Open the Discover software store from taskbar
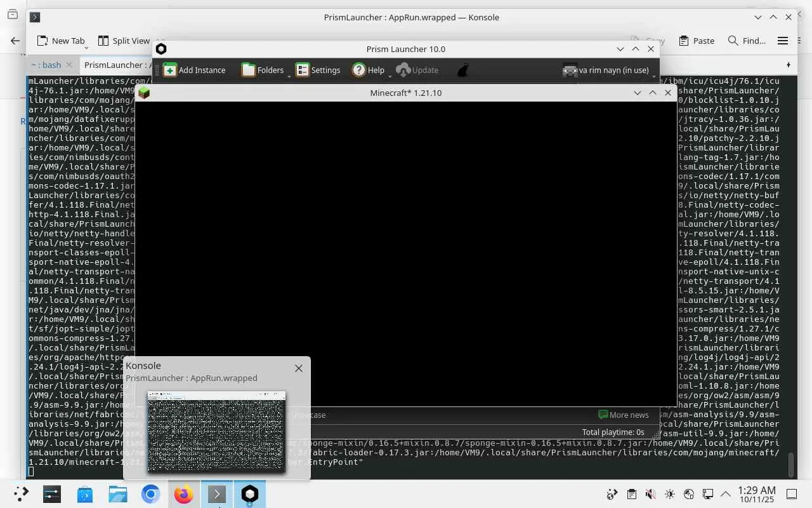The height and width of the screenshot is (508, 812). (x=84, y=494)
